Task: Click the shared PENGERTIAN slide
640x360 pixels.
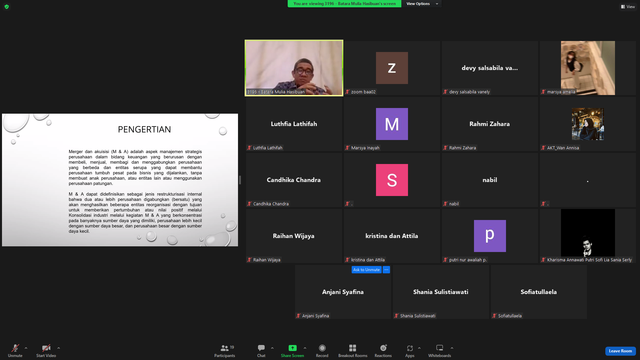Action: coord(120,180)
